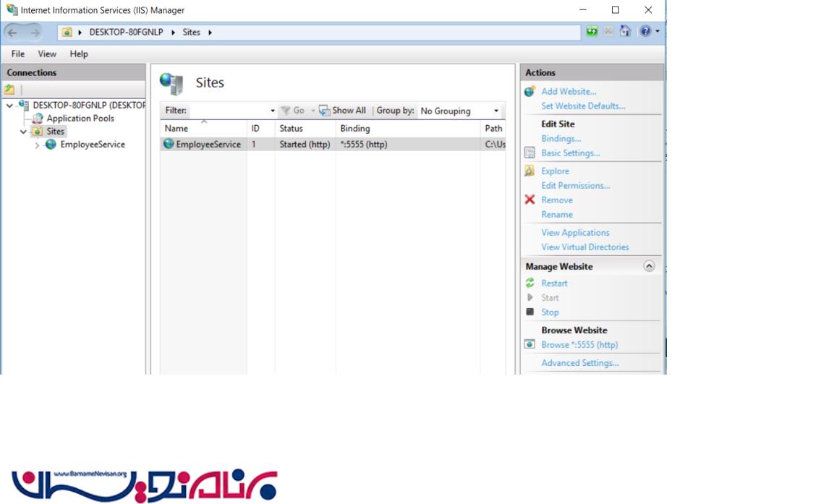Screen dimensions: 834x504
Task: Click View Virtual Directories link
Action: [x=585, y=247]
